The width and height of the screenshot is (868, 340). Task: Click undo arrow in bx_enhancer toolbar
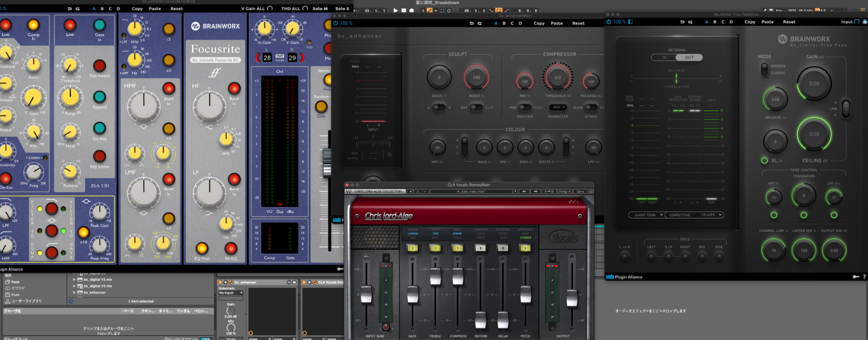(x=471, y=23)
